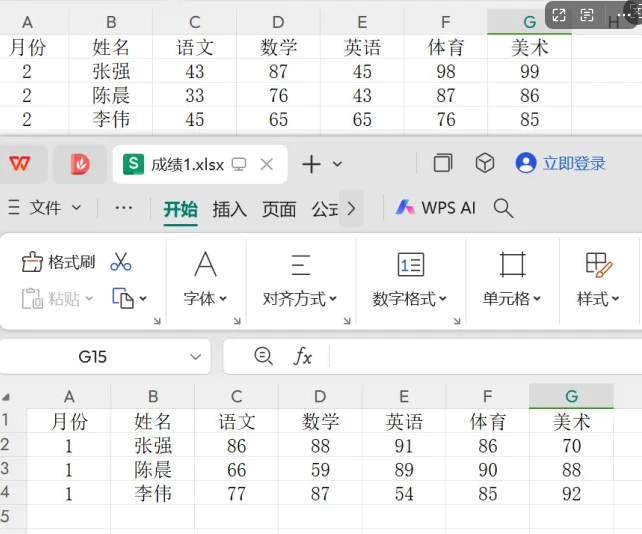Click the WPS home logo icon
The width and height of the screenshot is (642, 534).
(x=21, y=164)
